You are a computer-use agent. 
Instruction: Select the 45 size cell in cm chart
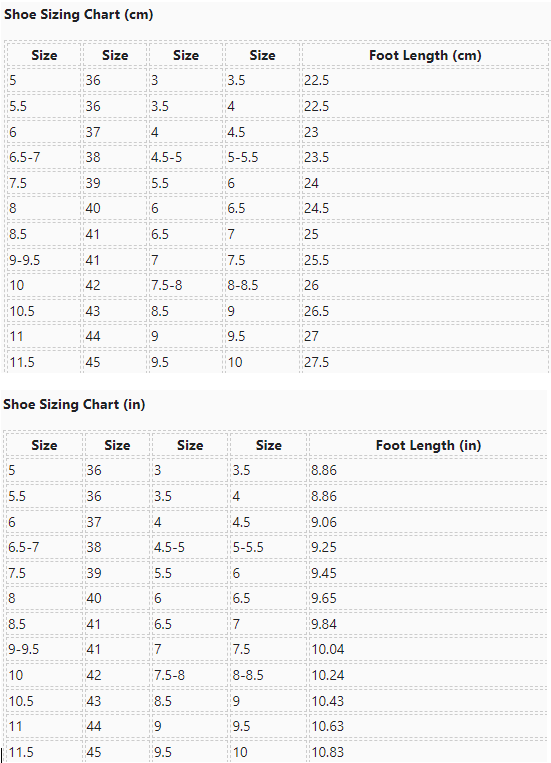pos(115,362)
